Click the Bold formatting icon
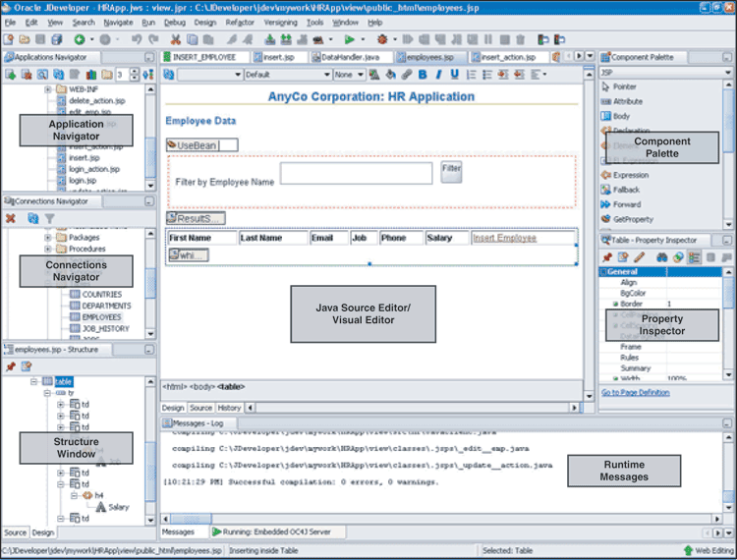 point(423,75)
